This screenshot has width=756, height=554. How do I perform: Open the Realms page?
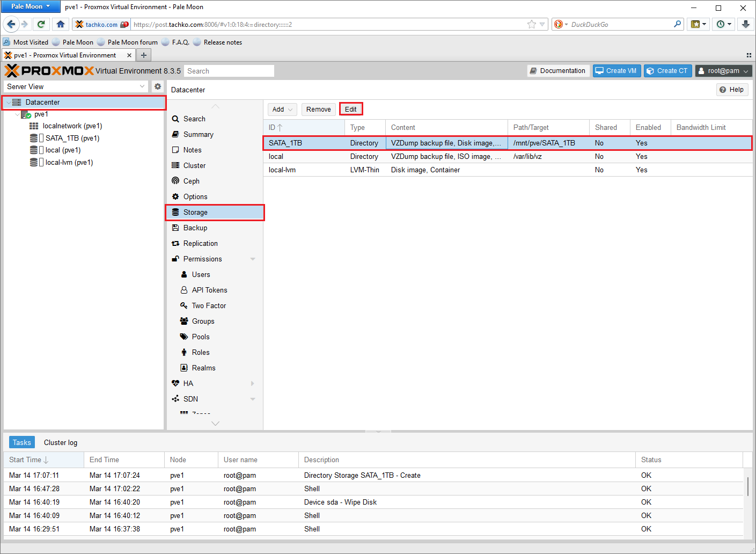click(215, 368)
